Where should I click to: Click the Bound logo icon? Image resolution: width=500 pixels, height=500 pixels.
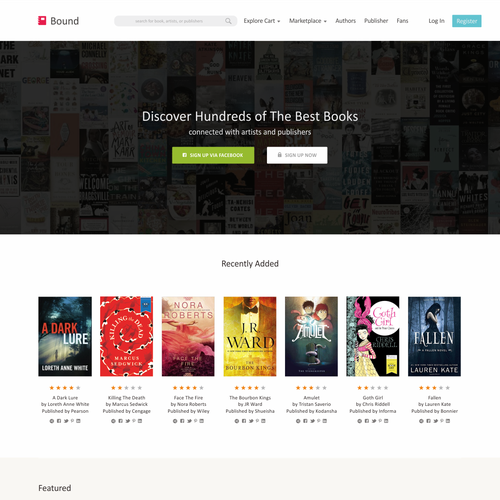(42, 21)
